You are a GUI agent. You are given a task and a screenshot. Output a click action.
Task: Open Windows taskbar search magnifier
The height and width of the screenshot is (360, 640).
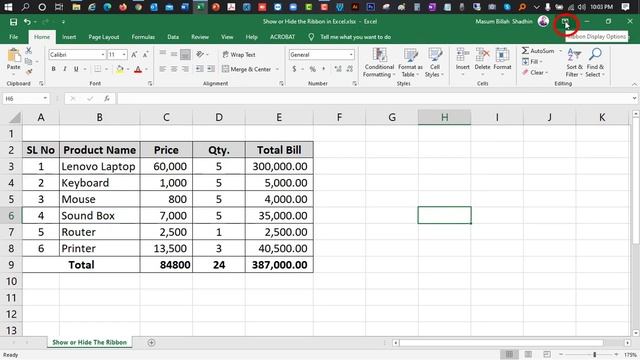click(25, 7)
